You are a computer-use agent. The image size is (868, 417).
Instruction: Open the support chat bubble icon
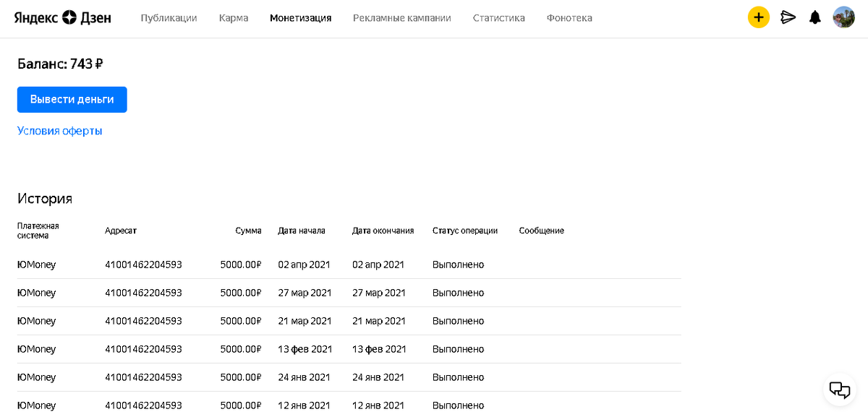pyautogui.click(x=839, y=390)
